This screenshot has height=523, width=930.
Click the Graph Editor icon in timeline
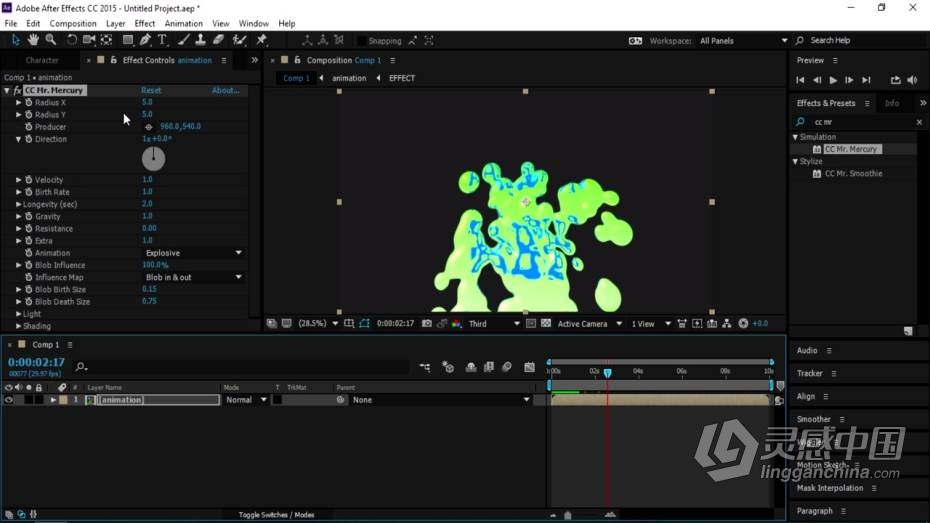(530, 368)
